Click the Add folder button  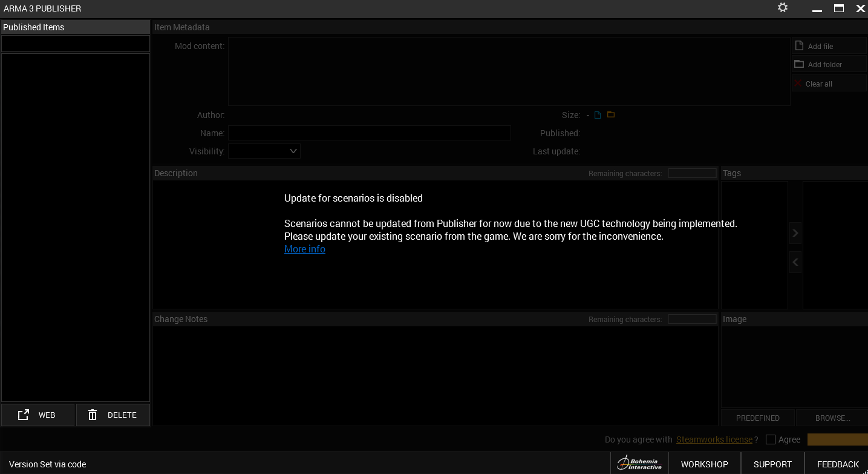click(x=829, y=64)
